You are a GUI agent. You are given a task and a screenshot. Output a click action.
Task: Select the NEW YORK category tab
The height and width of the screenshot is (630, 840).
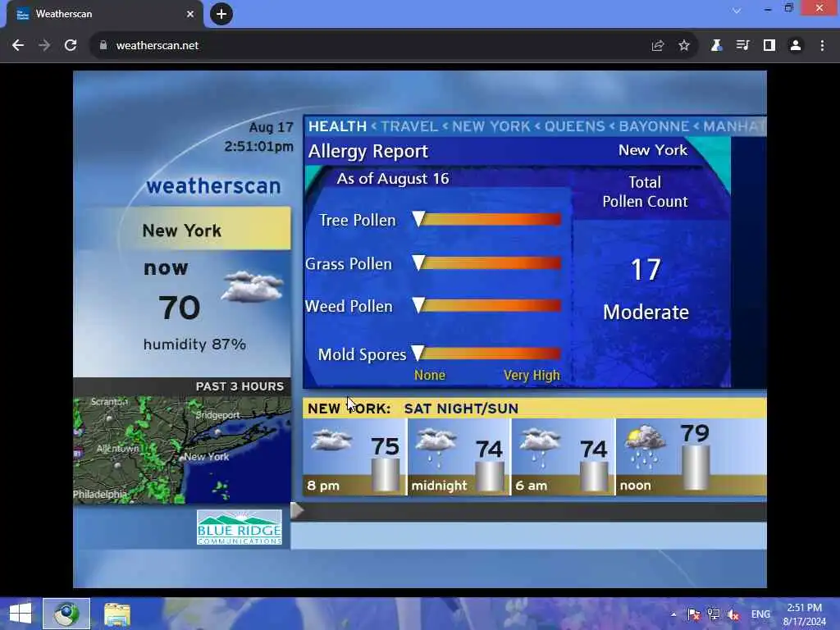[x=491, y=126]
